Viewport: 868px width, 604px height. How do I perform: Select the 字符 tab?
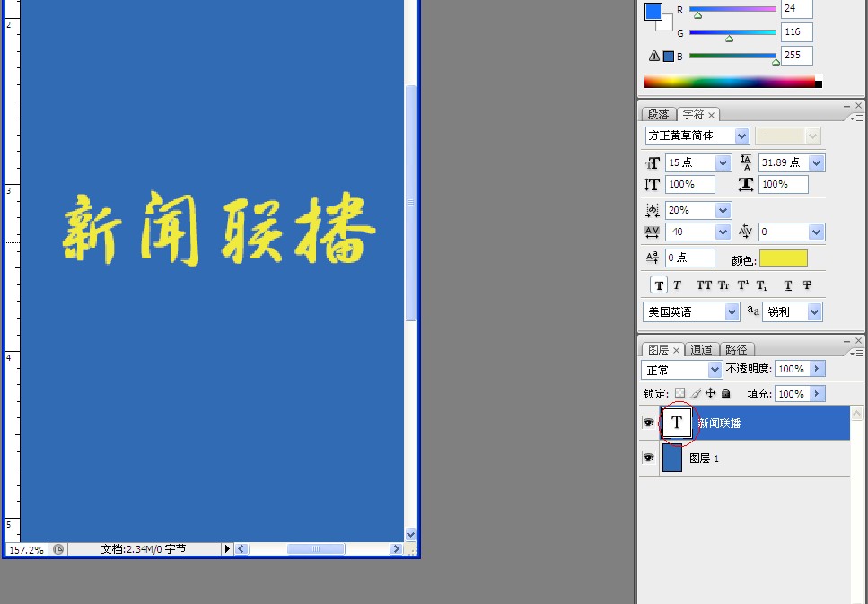pos(693,115)
